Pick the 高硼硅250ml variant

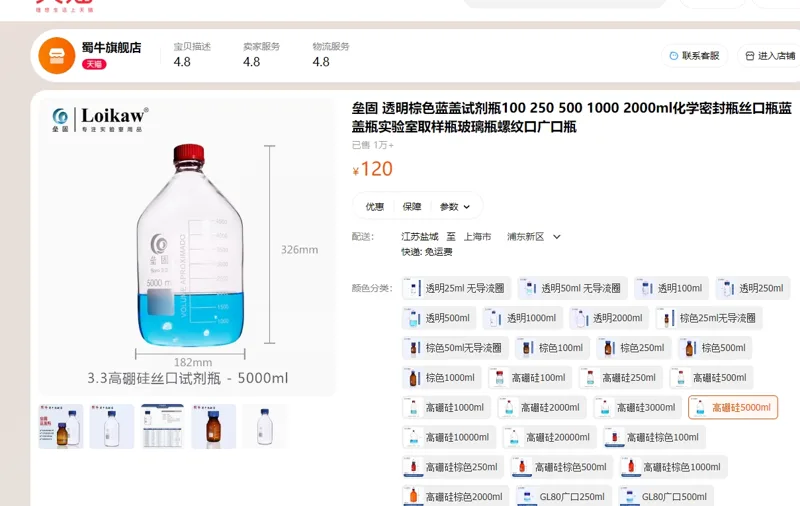620,378
